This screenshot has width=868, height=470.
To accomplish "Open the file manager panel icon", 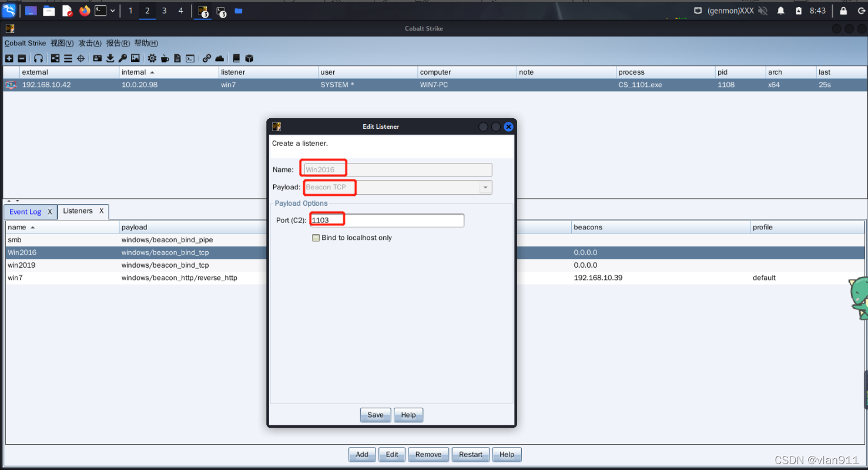I will 49,11.
